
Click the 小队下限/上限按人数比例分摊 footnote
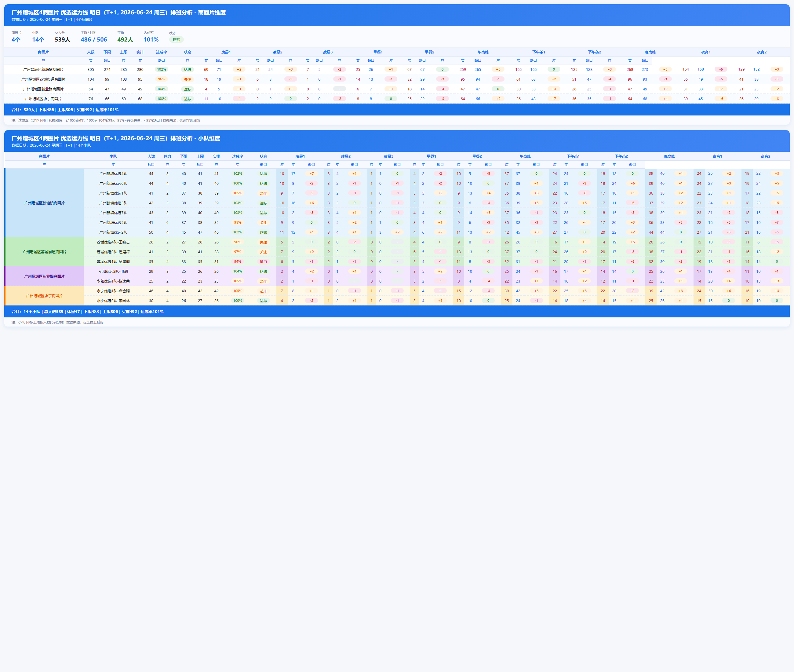point(57,322)
